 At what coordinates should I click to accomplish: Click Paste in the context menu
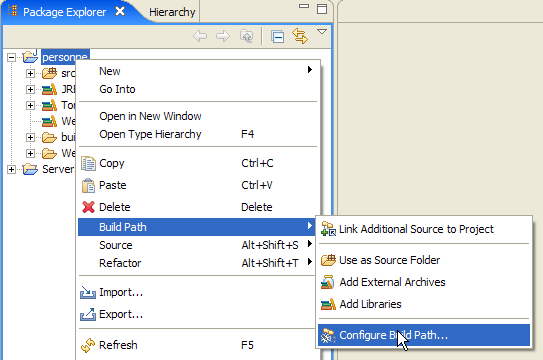coord(197,185)
